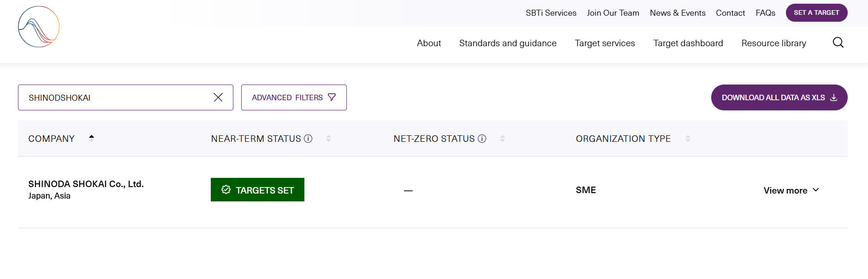Go to Target dashboard

point(688,43)
